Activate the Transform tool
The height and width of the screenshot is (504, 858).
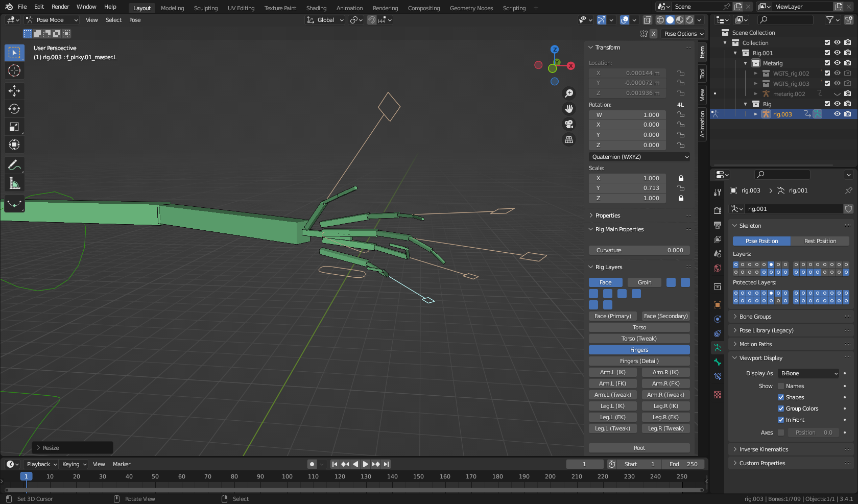point(14,145)
